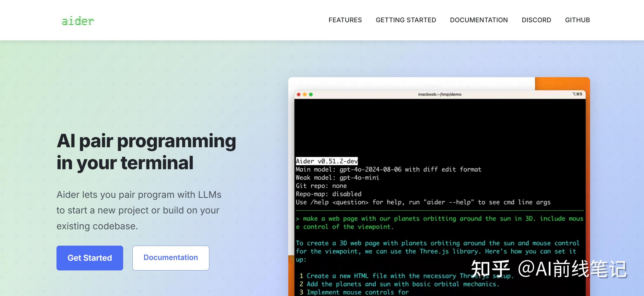Visit the DISCORD link

pos(536,20)
